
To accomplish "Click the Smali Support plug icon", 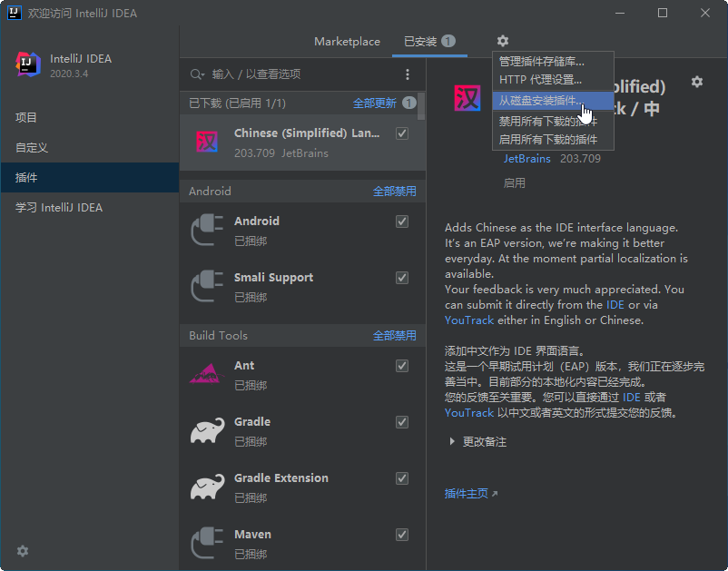I will (207, 285).
